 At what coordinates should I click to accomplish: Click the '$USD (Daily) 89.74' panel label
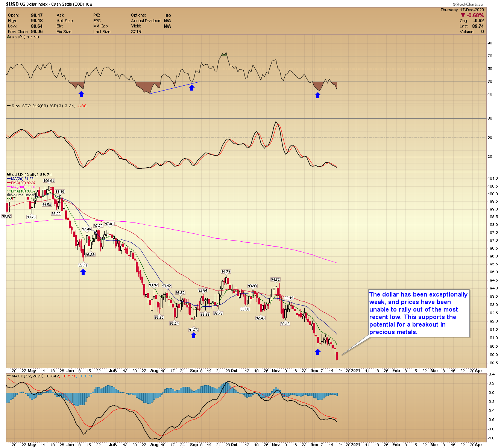32,174
